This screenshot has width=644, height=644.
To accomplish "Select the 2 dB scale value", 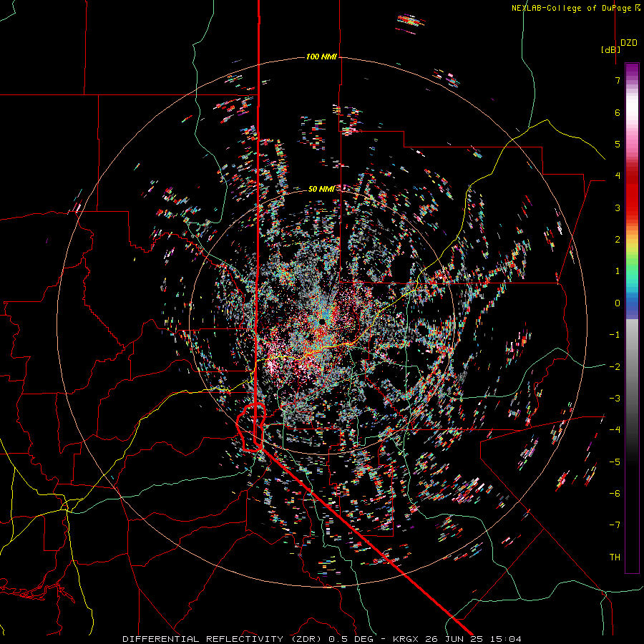I will tap(618, 240).
